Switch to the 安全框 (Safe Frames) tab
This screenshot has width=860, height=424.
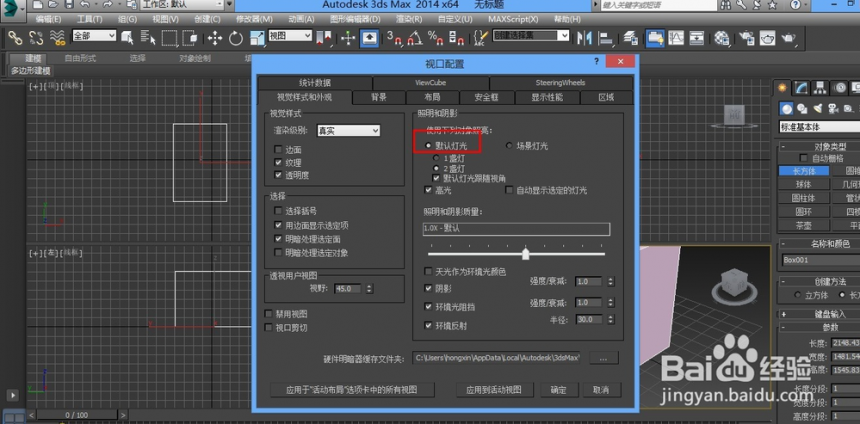486,98
